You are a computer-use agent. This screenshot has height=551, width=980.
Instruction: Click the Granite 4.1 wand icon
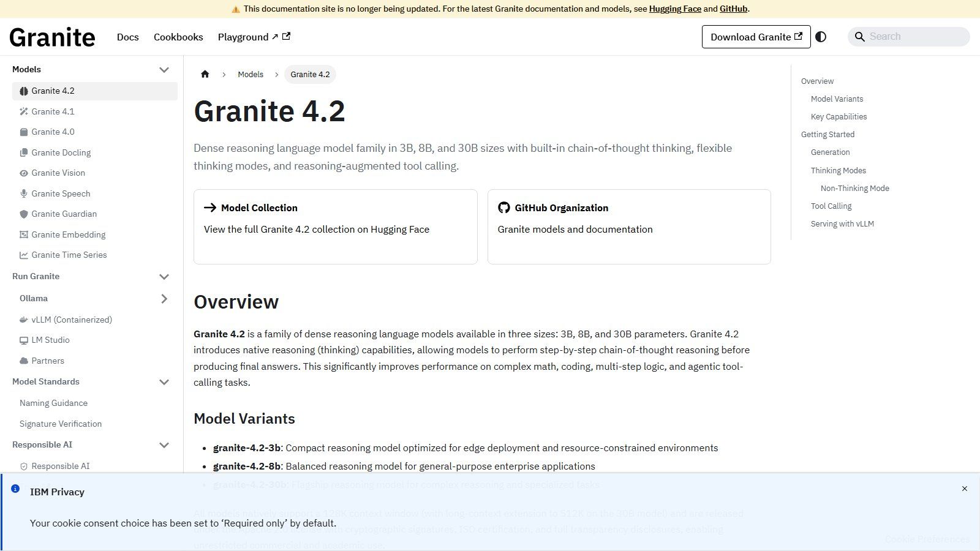click(x=24, y=111)
